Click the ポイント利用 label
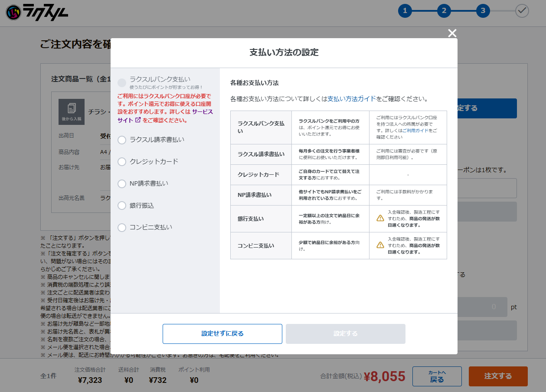Viewport: 546px width, 392px height. 194,370
